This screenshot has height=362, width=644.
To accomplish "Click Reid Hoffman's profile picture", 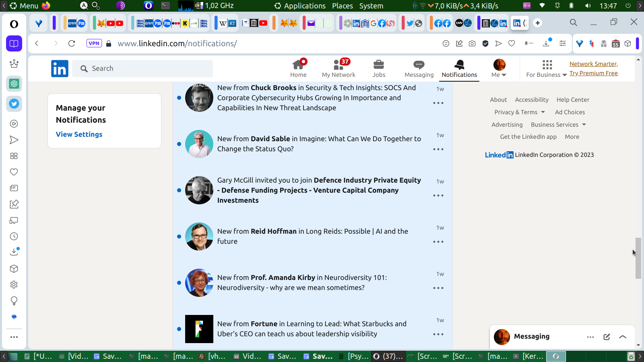I will 199,237.
